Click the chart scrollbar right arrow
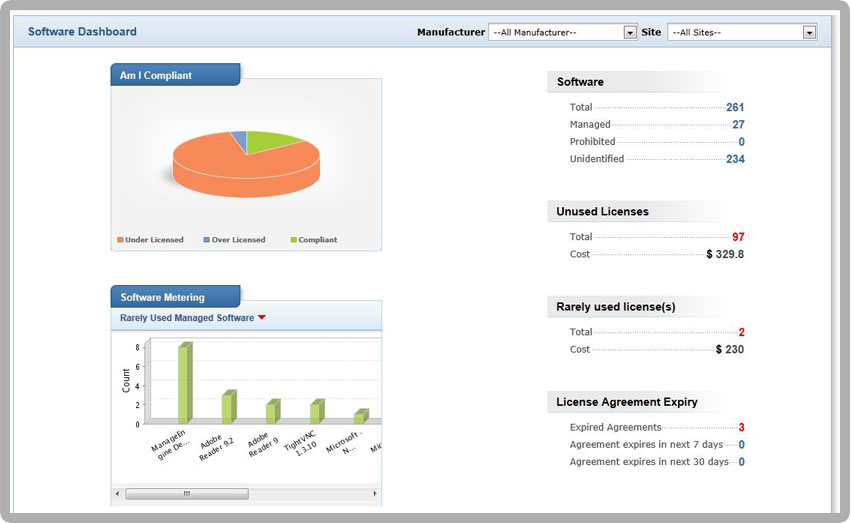851x523 pixels. (375, 494)
